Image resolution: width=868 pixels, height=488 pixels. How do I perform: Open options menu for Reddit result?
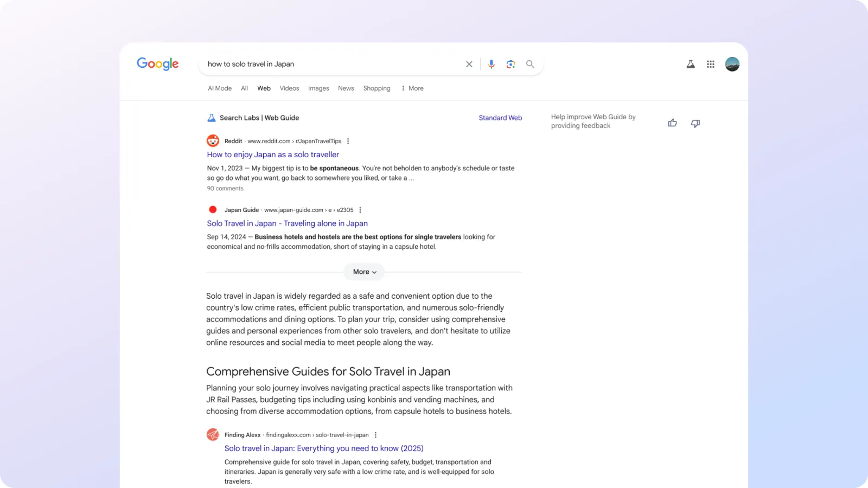tap(348, 141)
